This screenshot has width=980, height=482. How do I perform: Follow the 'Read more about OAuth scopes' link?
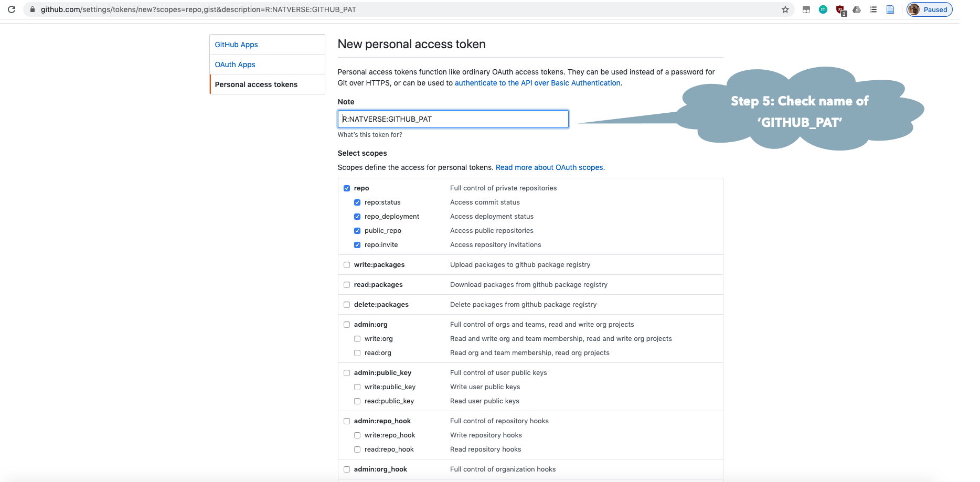pyautogui.click(x=550, y=167)
